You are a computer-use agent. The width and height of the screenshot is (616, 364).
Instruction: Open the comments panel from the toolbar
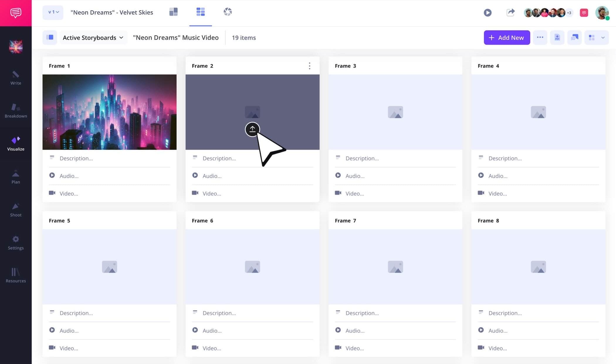click(x=584, y=13)
